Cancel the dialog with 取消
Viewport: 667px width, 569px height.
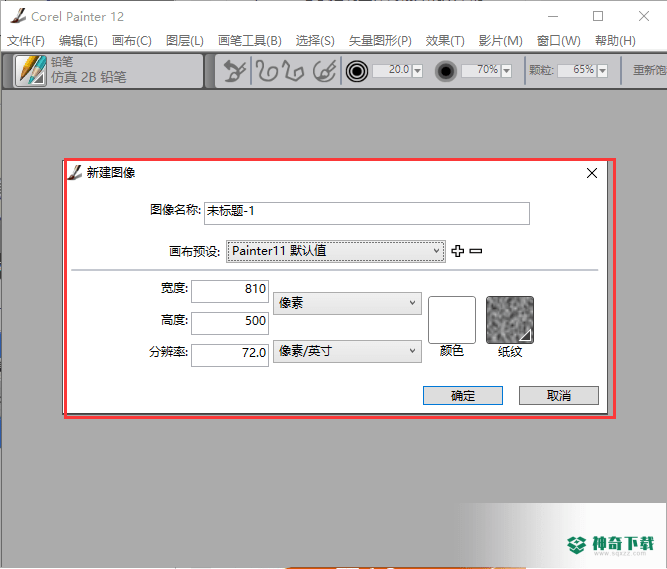click(559, 395)
